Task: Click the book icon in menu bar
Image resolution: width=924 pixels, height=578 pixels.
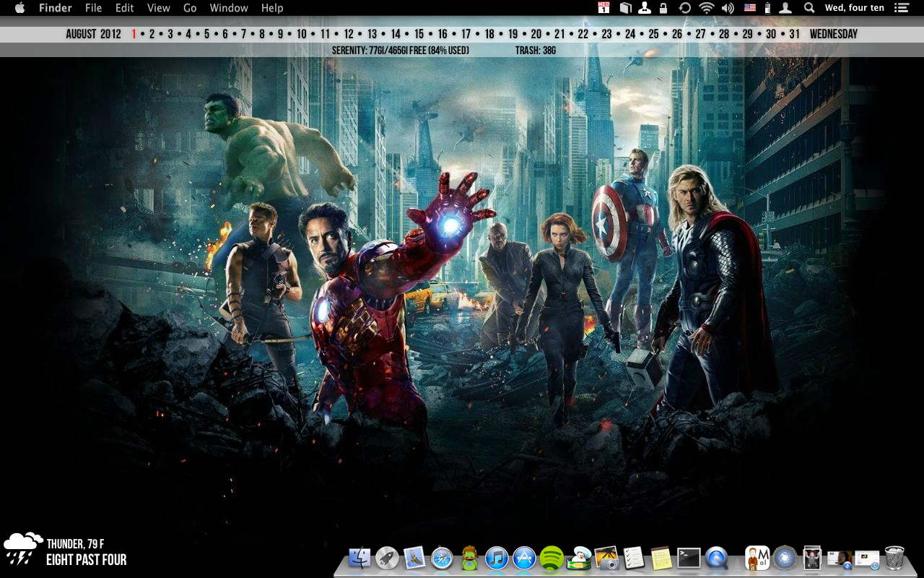Action: click(625, 8)
